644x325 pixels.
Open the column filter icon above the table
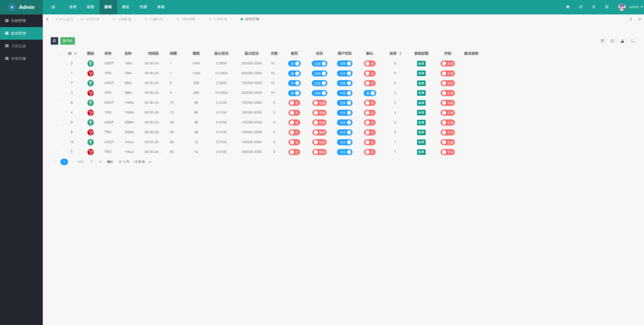602,40
